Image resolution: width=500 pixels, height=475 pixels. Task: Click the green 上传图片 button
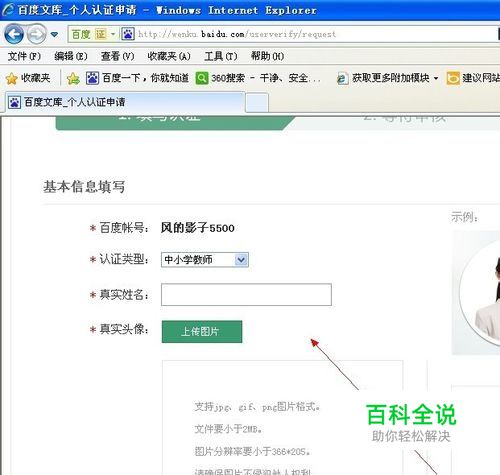point(202,332)
